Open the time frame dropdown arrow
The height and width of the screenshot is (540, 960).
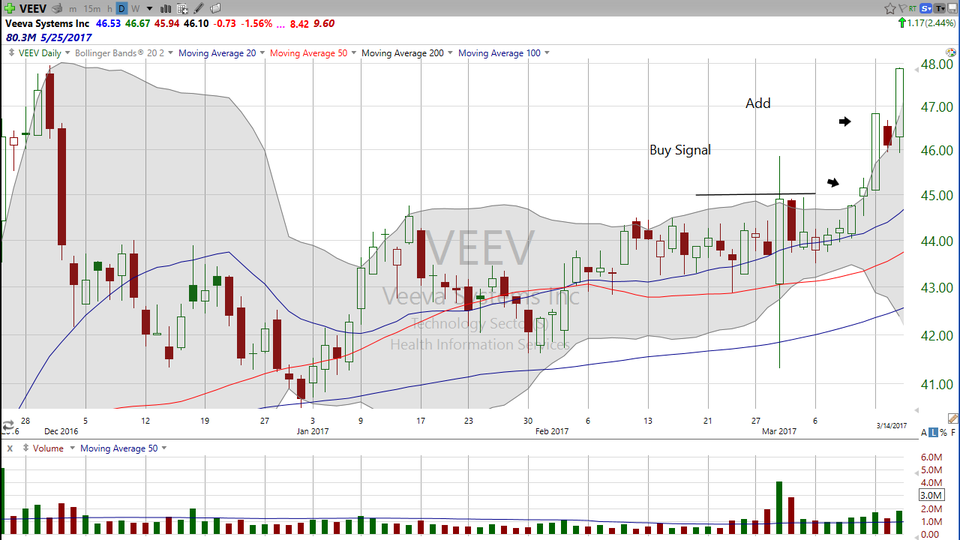[x=149, y=9]
